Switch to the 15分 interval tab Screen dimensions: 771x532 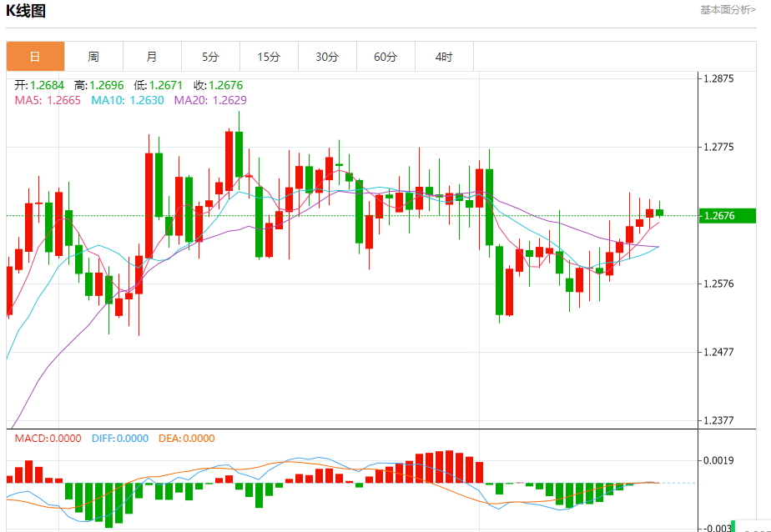(269, 57)
